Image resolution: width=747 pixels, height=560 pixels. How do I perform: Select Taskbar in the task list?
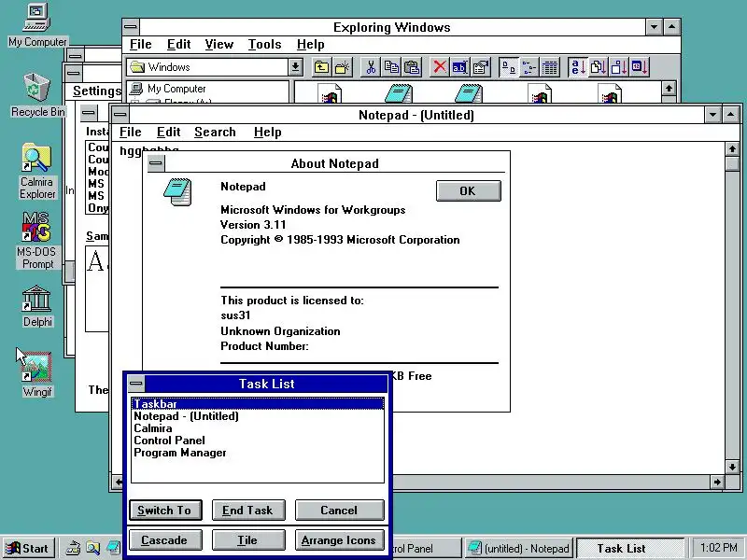coord(258,404)
